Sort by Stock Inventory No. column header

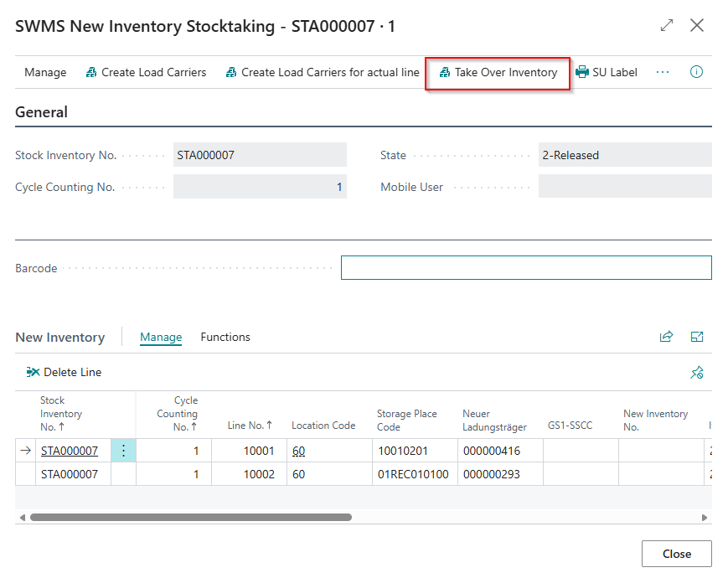pos(61,414)
